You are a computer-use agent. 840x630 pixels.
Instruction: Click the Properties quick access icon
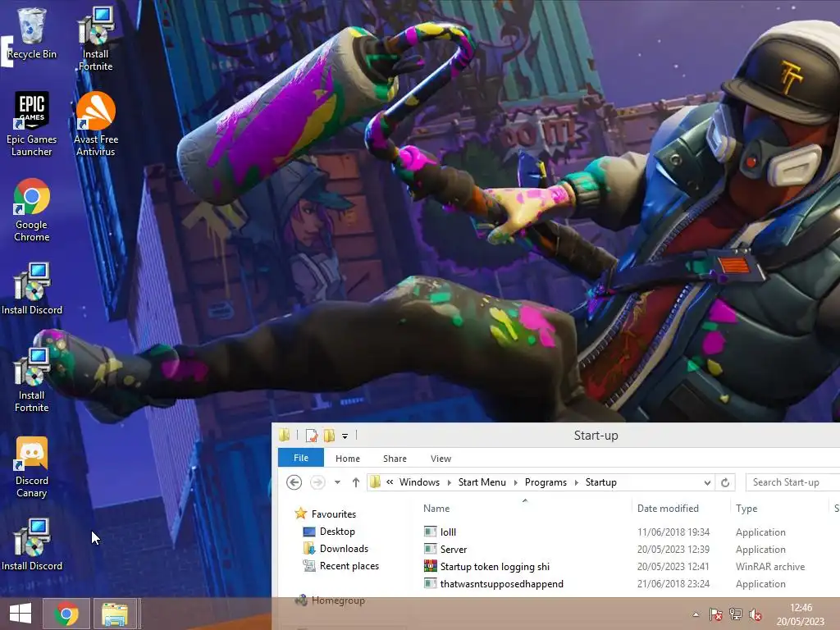tap(311, 436)
